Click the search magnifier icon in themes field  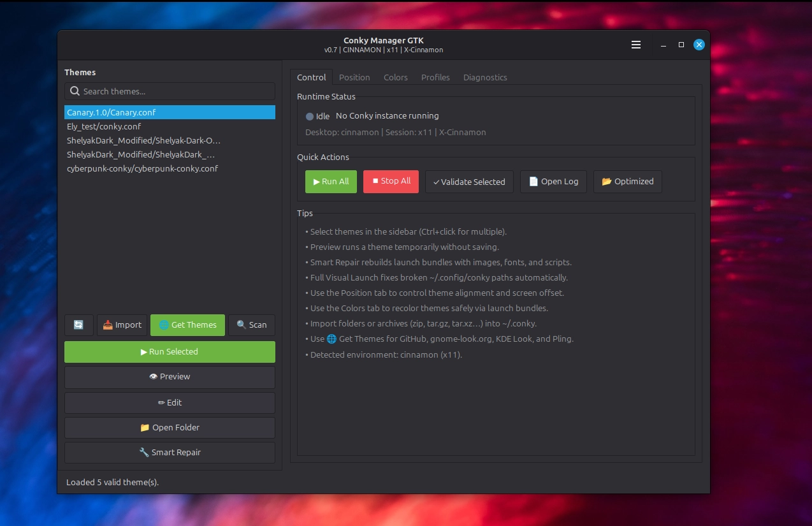coord(75,91)
